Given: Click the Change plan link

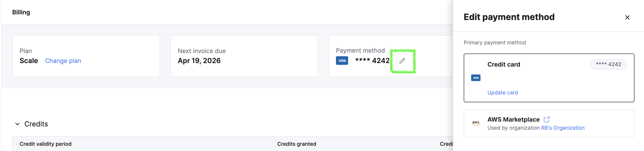Looking at the screenshot, I should [63, 61].
